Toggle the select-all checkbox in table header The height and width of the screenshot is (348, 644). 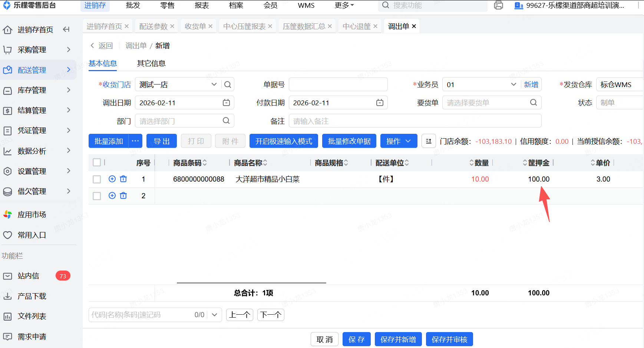click(x=97, y=162)
